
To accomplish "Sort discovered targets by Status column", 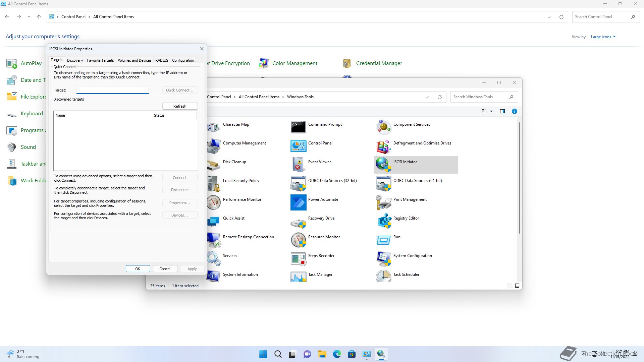I will (x=174, y=115).
